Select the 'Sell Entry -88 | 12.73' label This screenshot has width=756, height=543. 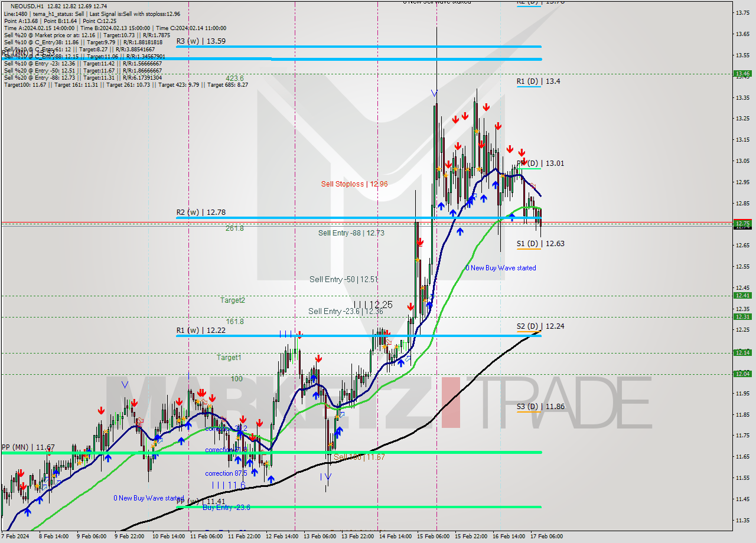(x=351, y=233)
